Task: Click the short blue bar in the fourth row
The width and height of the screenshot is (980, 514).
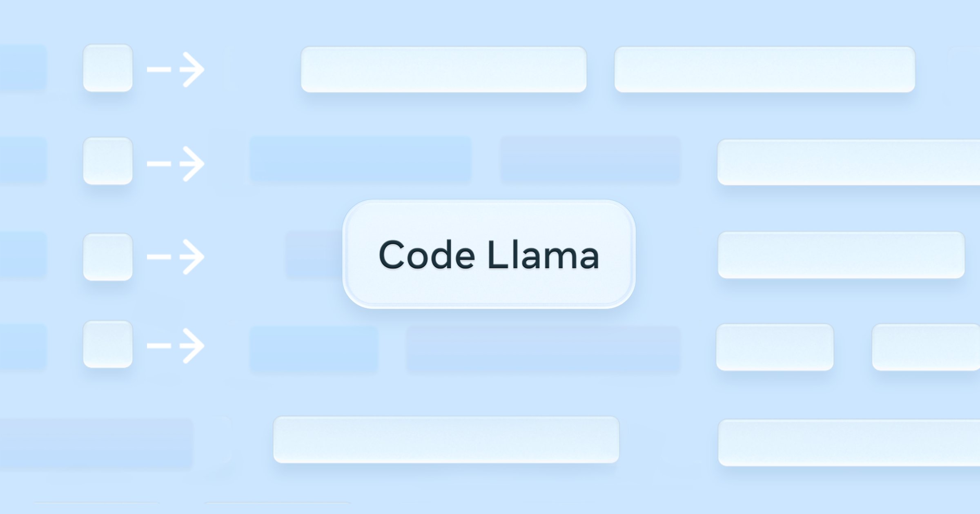Action: click(314, 349)
